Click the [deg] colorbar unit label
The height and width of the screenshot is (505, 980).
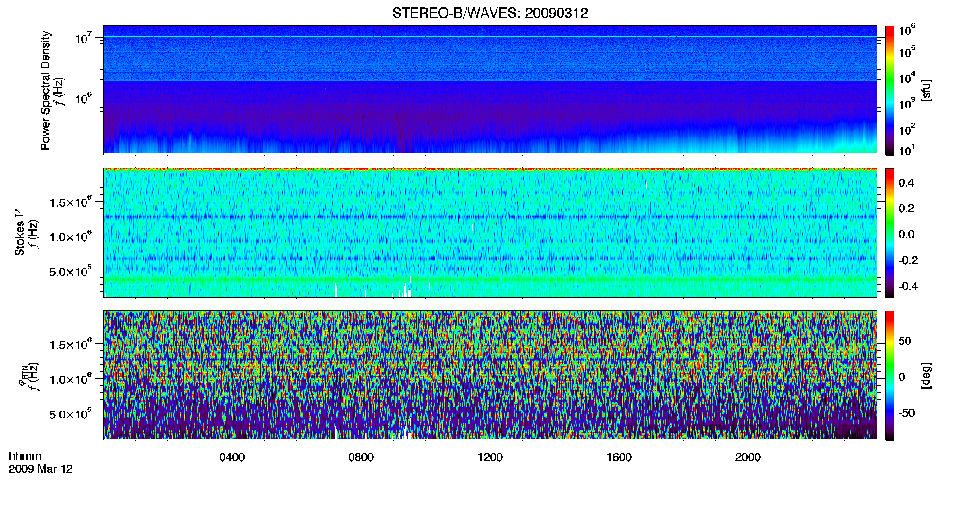926,375
